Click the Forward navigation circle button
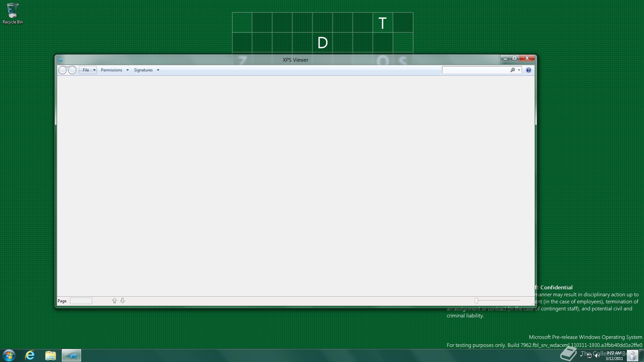 coord(72,70)
